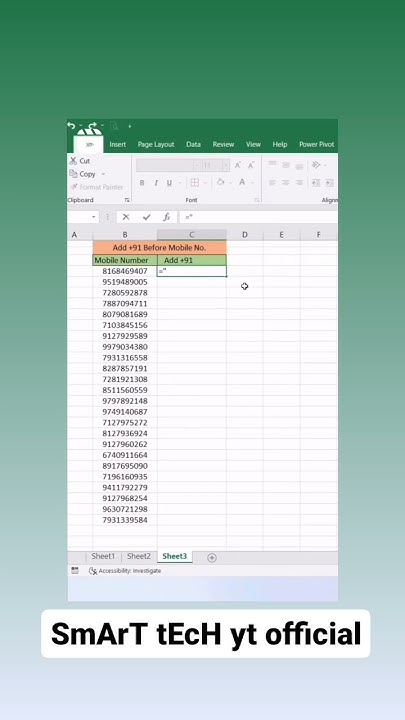
Task: Open the Review ribbon tab
Action: (223, 144)
